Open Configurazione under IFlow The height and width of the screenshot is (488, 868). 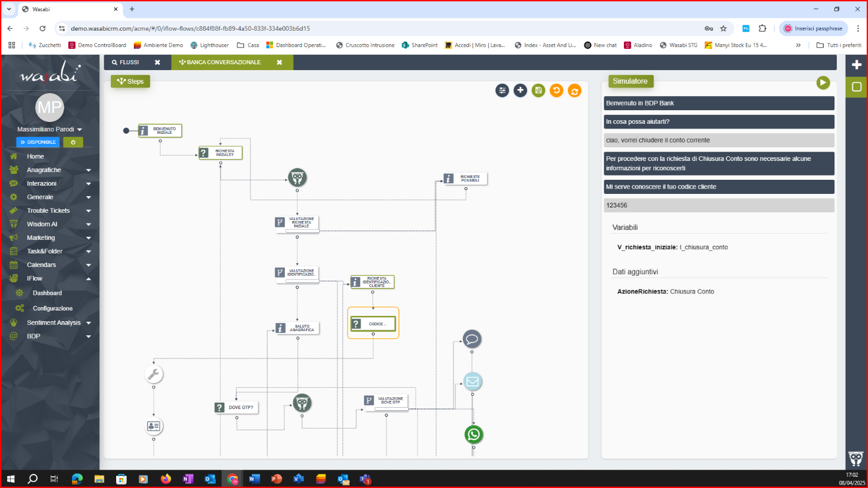52,308
